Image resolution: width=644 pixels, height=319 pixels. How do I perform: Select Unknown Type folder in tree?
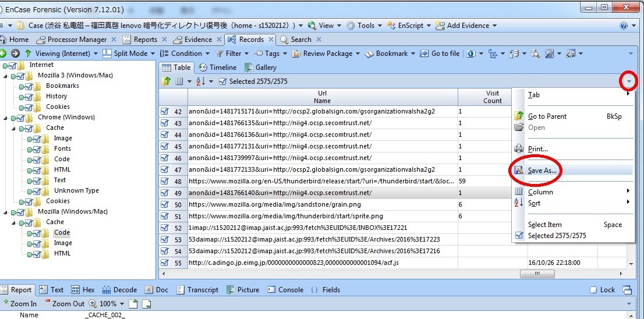76,190
